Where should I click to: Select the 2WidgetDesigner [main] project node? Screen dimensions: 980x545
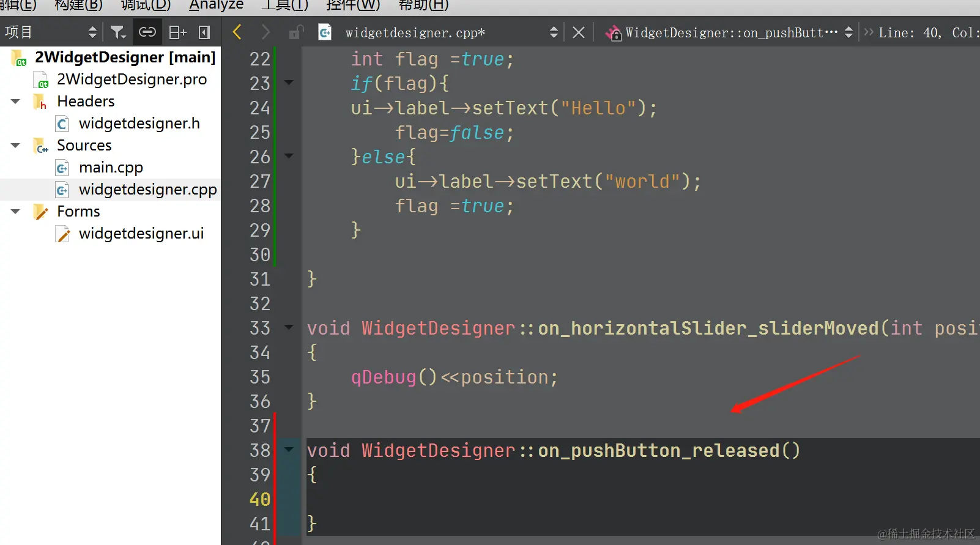[125, 57]
